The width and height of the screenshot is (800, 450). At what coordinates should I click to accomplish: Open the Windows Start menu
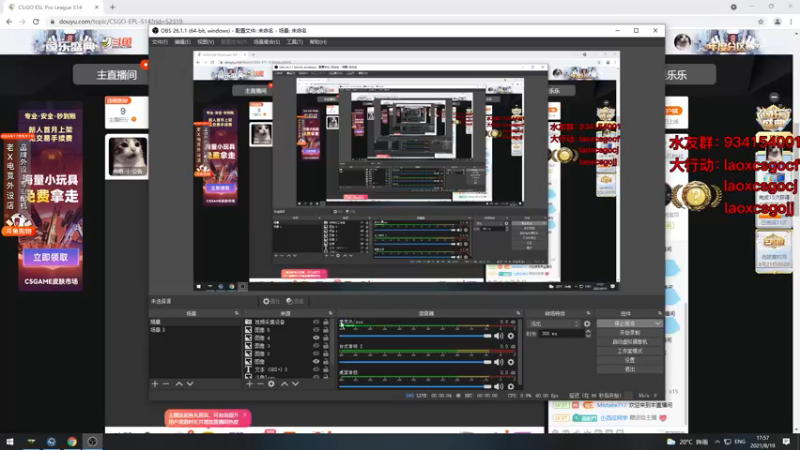[x=10, y=441]
